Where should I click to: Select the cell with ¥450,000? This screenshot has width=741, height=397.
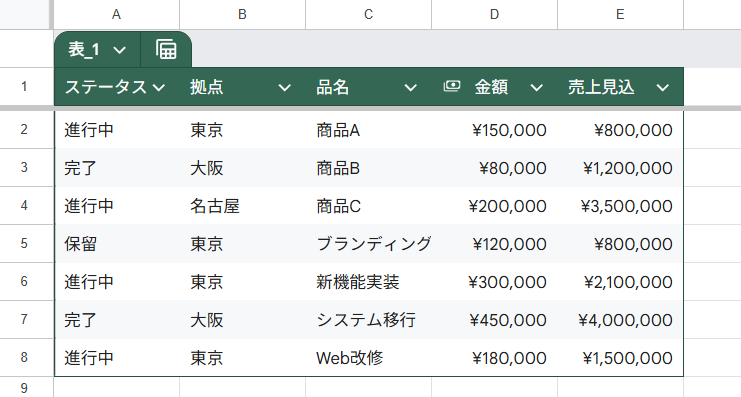point(494,320)
